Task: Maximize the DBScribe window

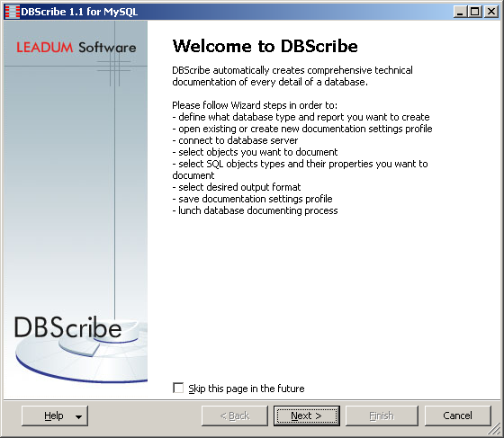Action: click(x=475, y=13)
